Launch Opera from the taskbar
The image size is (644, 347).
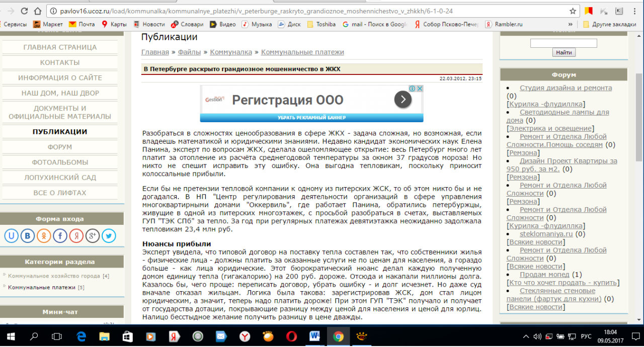click(x=292, y=336)
